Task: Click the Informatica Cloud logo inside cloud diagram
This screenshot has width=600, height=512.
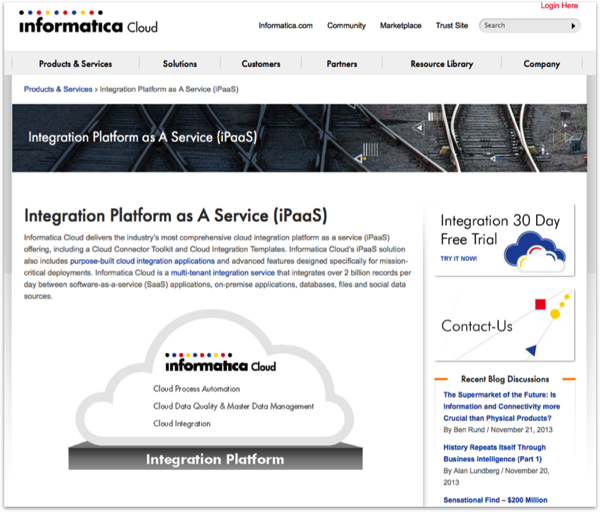Action: click(220, 362)
